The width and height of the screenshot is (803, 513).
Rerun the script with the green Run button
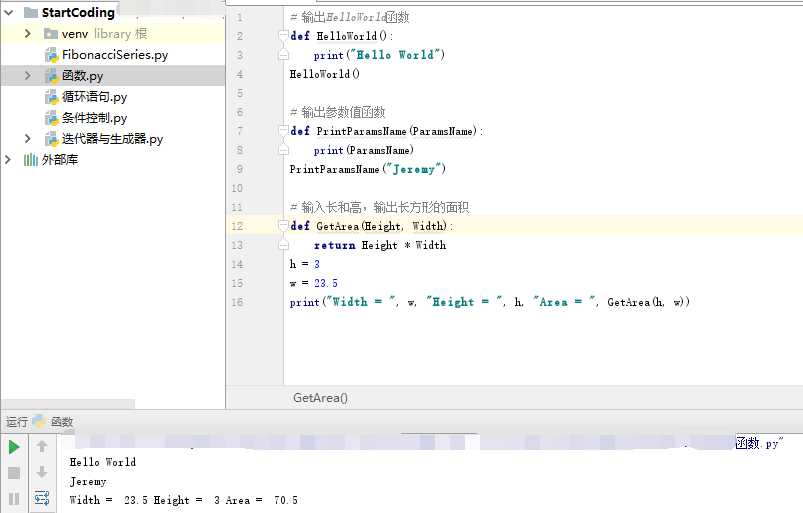(x=14, y=447)
